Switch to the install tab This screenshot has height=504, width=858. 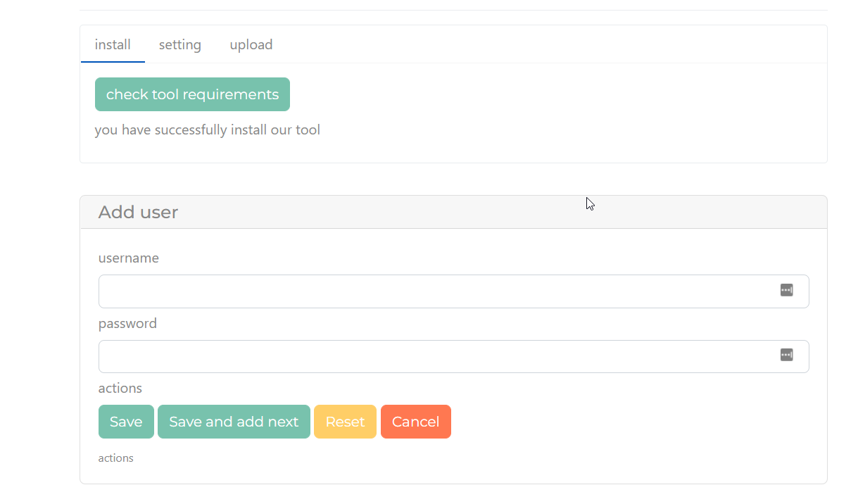click(x=113, y=44)
